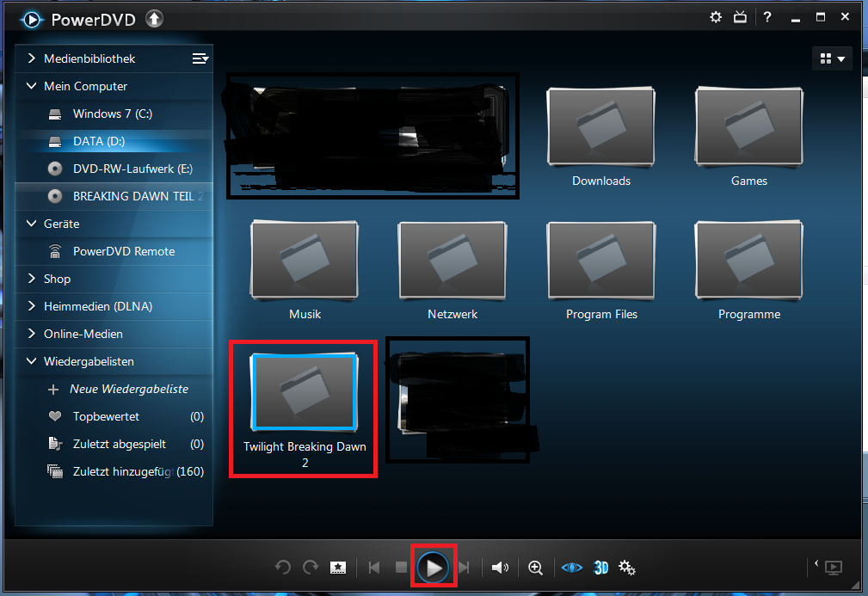868x596 pixels.
Task: Click Neue Wiedergabeliste to add playlist
Action: pos(128,389)
